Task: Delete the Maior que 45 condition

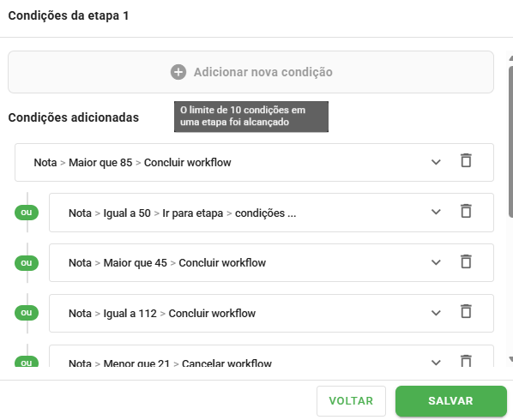Action: tap(466, 261)
